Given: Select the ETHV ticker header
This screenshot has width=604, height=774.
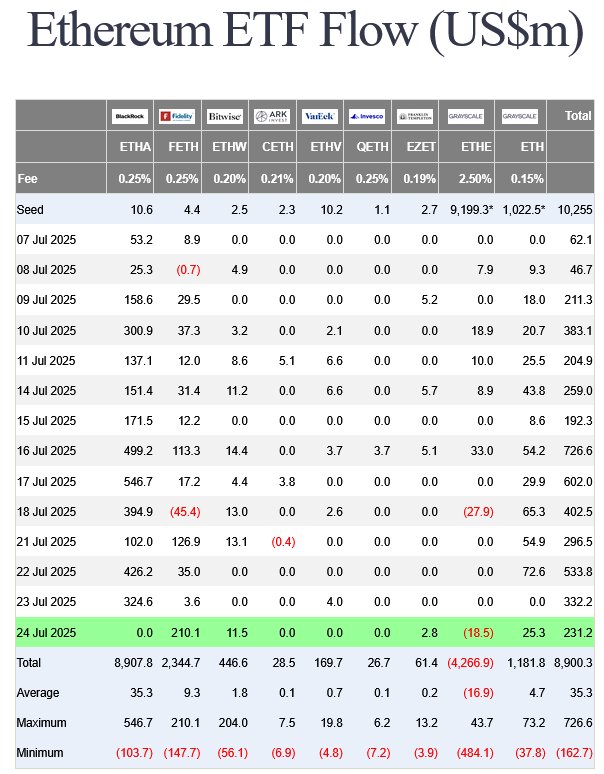Looking at the screenshot, I should point(326,147).
